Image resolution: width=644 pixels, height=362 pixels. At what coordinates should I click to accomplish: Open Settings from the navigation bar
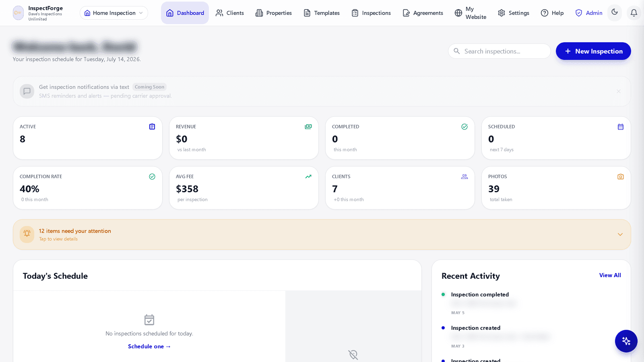514,13
